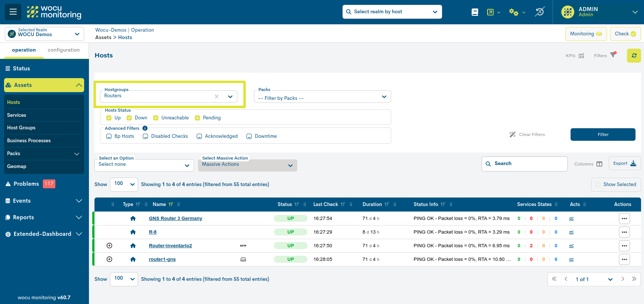Expand Router-inventario2 row details

(109, 245)
